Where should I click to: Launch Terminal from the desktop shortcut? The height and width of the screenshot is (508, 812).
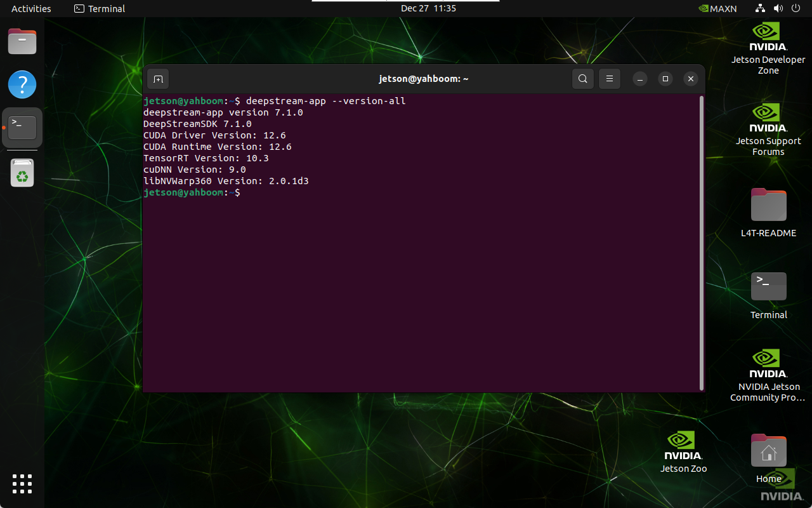768,287
